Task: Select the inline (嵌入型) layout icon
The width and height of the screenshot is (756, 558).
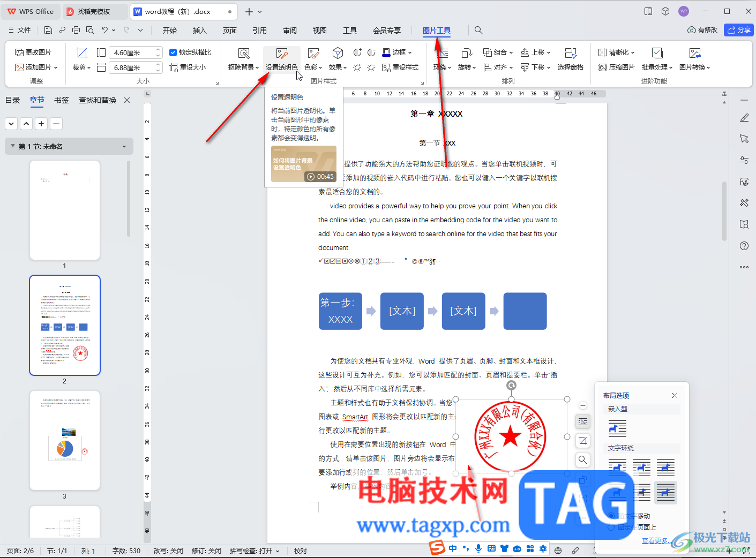Action: click(x=617, y=428)
